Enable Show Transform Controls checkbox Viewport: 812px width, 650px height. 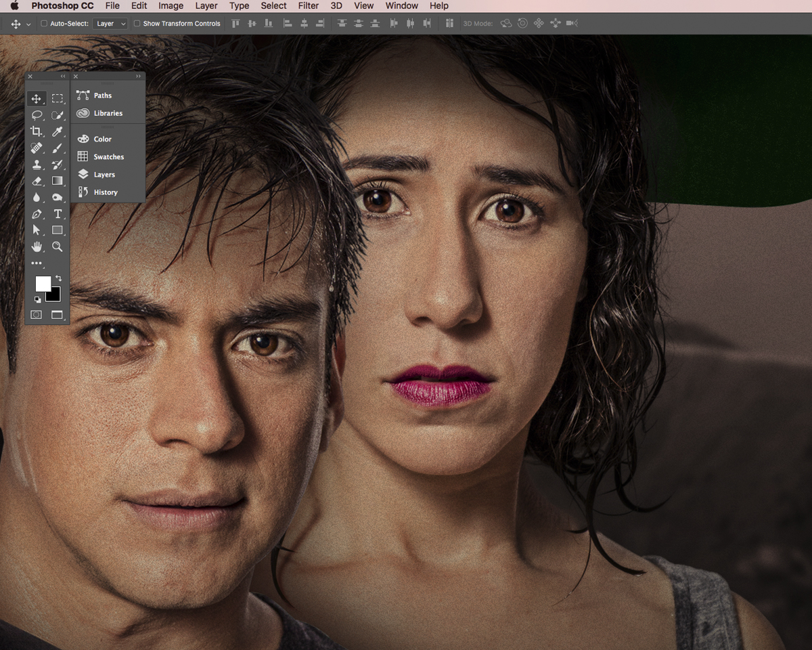(x=137, y=23)
